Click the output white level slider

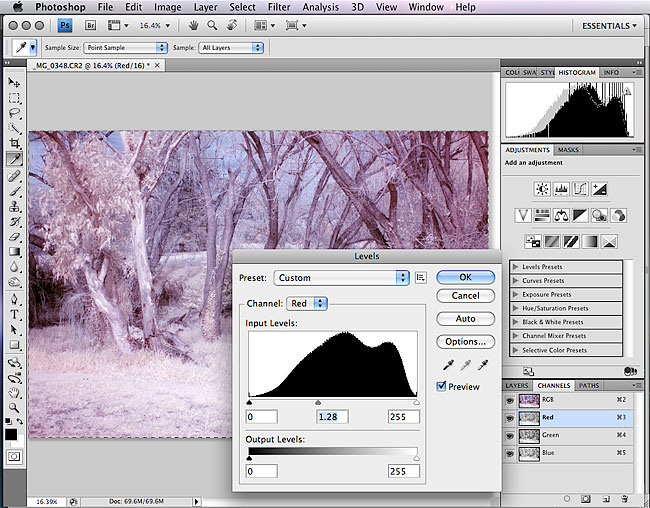tap(416, 458)
